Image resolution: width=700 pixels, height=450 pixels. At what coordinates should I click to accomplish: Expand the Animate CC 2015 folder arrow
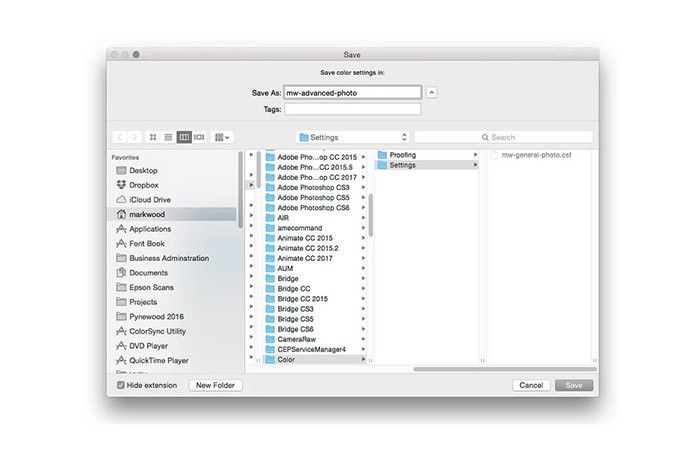[x=363, y=238]
